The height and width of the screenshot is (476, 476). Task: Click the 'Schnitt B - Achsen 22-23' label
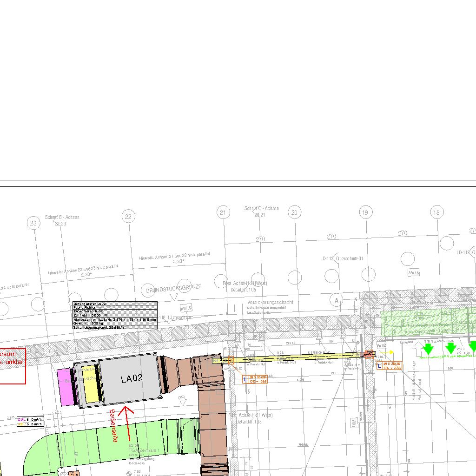tap(62, 220)
